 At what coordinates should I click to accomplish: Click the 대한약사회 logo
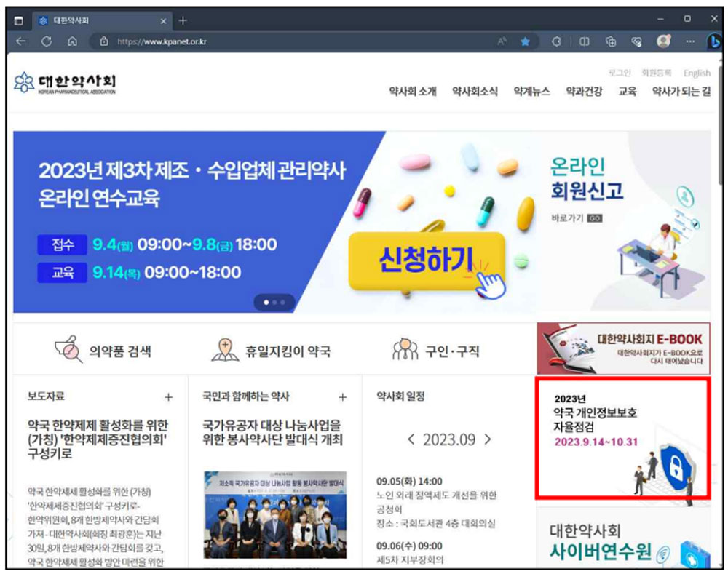[65, 83]
